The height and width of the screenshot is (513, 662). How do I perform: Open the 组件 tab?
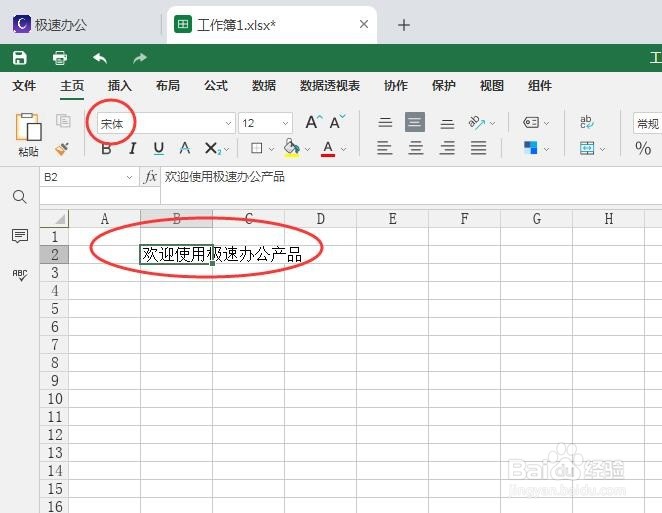click(540, 86)
